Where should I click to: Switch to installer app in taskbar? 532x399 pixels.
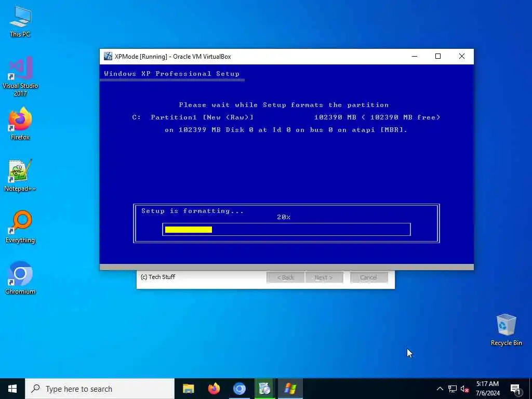point(264,389)
